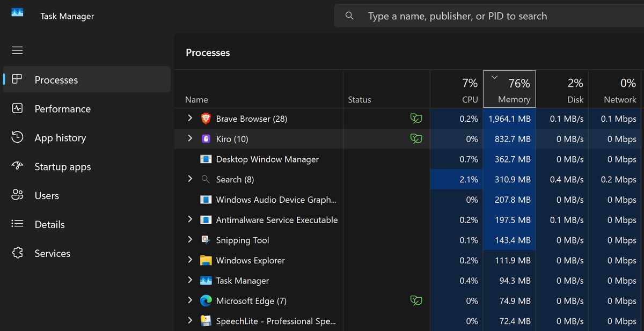The width and height of the screenshot is (644, 331).
Task: Click the Windows Explorer folder icon
Action: [x=206, y=260]
